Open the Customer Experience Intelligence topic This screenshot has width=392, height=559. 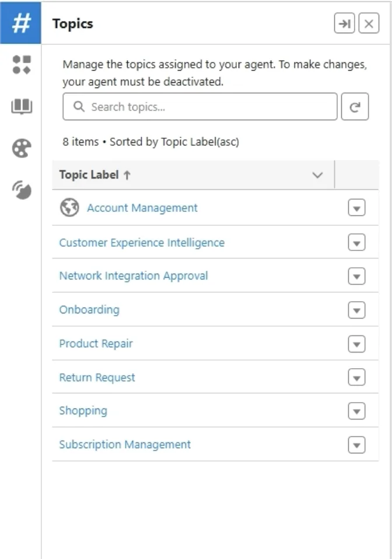tap(142, 242)
